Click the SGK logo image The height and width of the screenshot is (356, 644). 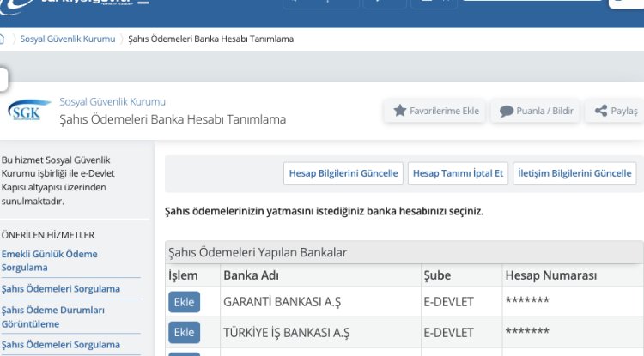click(29, 111)
